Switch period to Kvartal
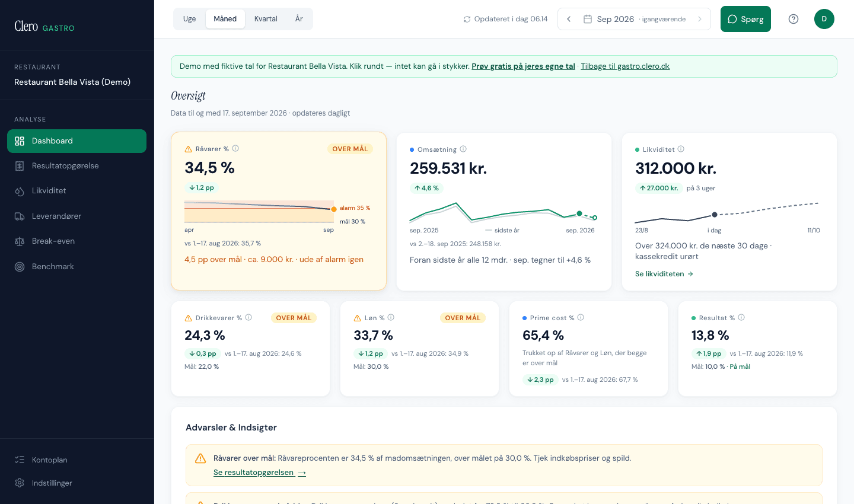Screen dimensions: 854x504 (266, 19)
